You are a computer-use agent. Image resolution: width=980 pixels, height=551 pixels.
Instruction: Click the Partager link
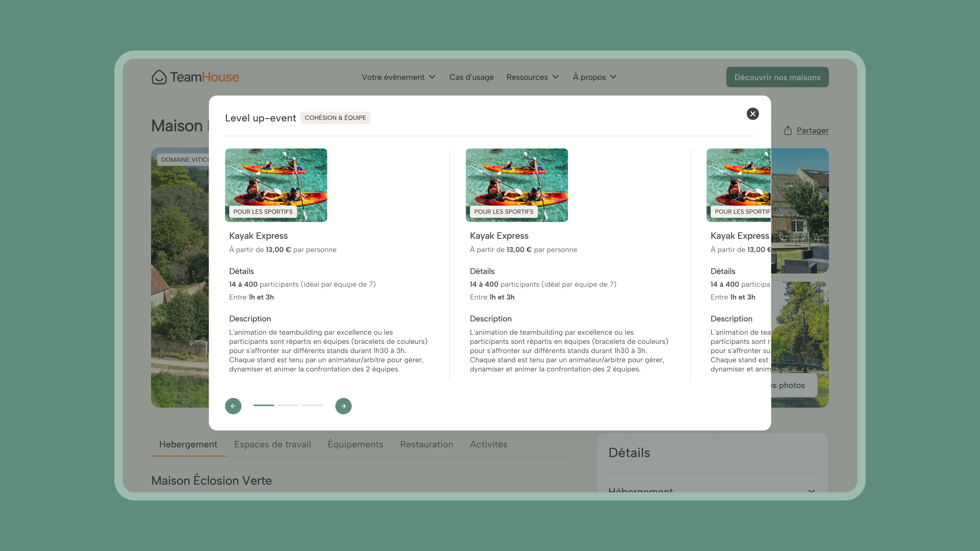[812, 130]
